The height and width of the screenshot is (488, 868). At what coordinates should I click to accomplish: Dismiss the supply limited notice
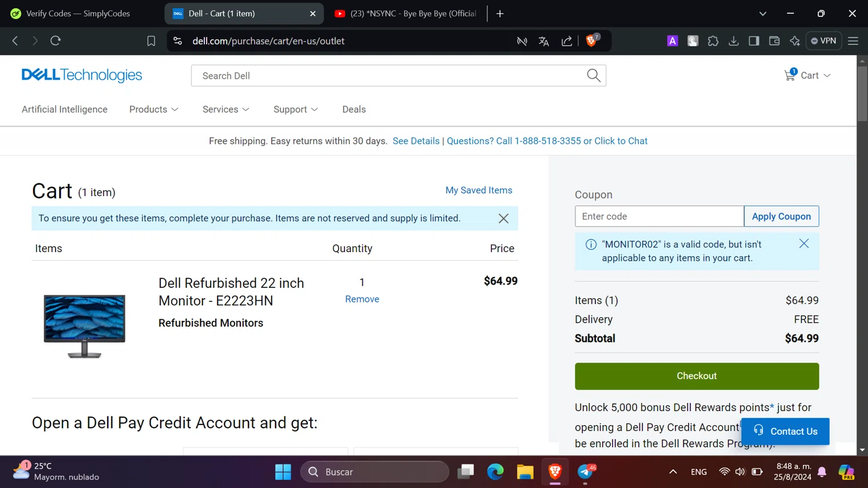click(503, 219)
